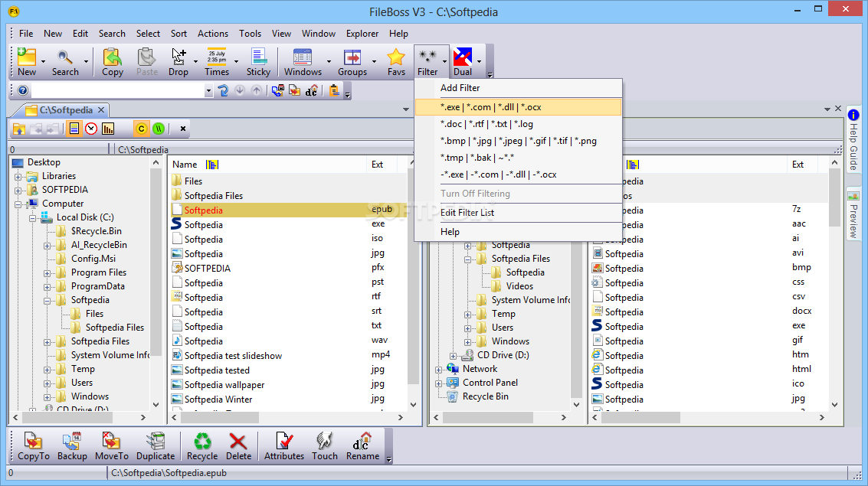Viewport: 868px width, 486px height.
Task: Click the bar chart icon in pane toolbar
Action: (x=108, y=129)
